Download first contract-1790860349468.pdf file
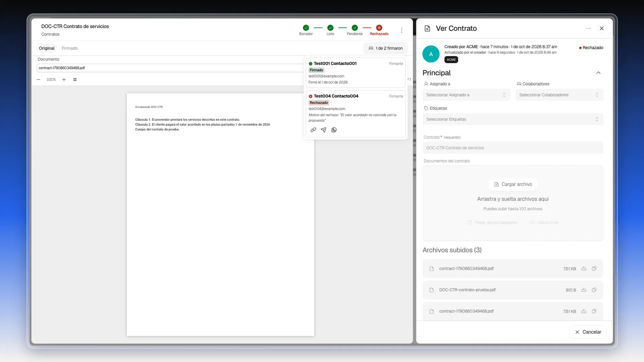The height and width of the screenshot is (362, 644). click(x=584, y=268)
